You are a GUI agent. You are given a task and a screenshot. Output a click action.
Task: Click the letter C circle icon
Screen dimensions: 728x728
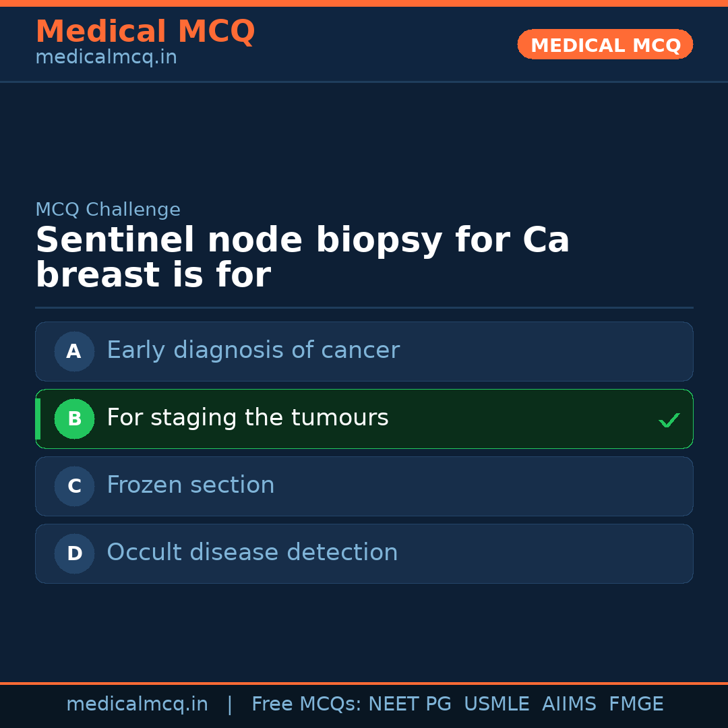tap(74, 486)
